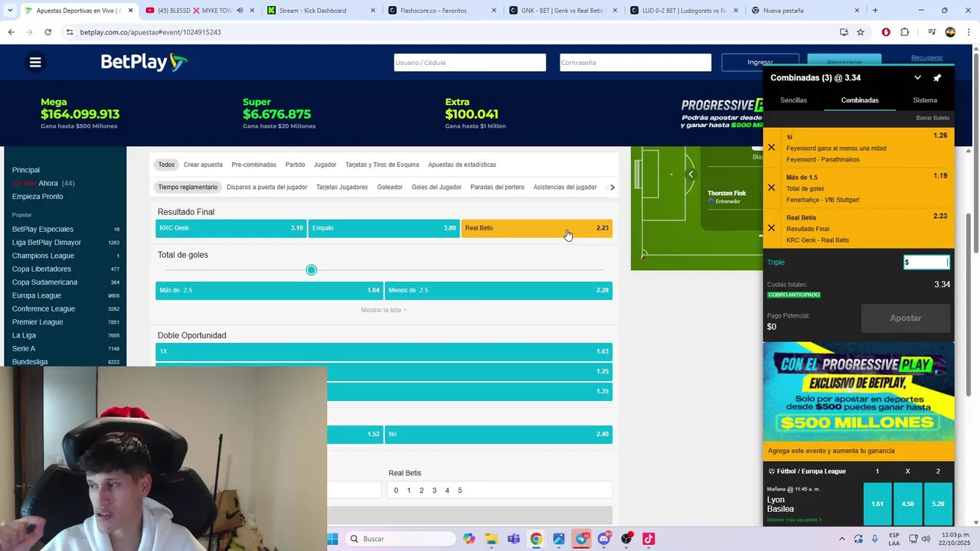Open the Photos app in the taskbar
This screenshot has width=980, height=551.
(x=559, y=539)
